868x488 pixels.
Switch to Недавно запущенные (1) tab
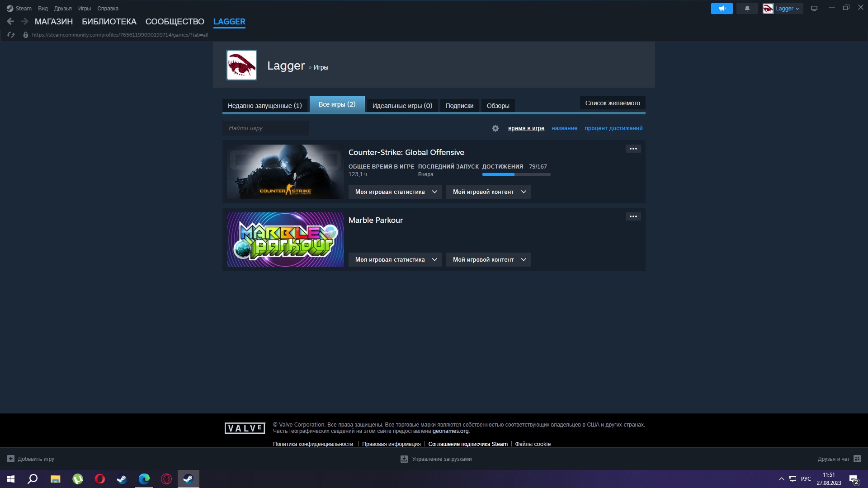click(x=264, y=106)
